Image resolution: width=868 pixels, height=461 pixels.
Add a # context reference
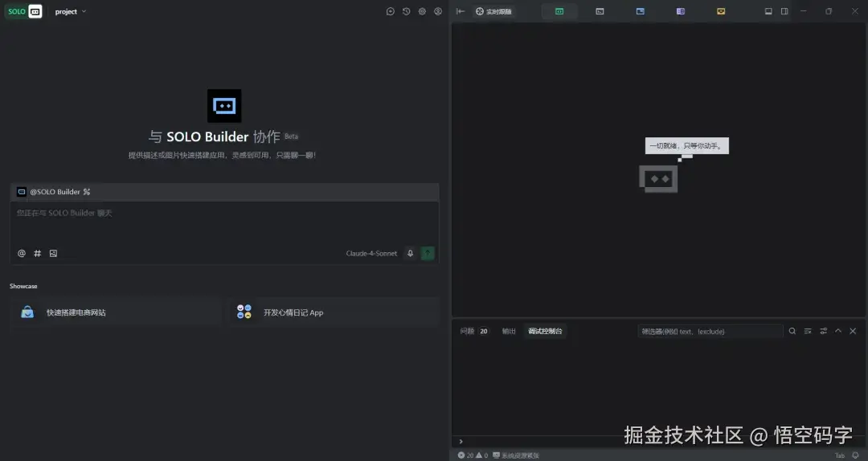click(x=37, y=254)
